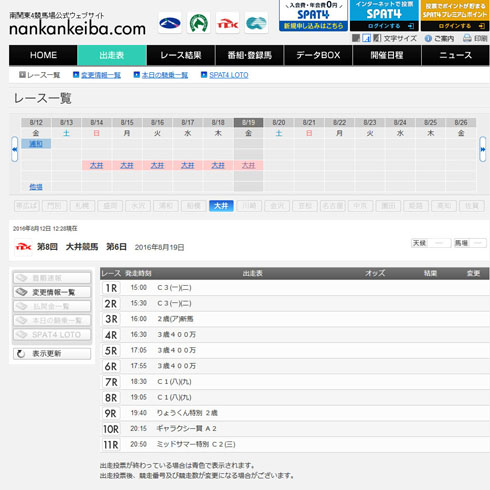Open the 10R race entry button
This screenshot has height=490, width=490.
click(111, 429)
